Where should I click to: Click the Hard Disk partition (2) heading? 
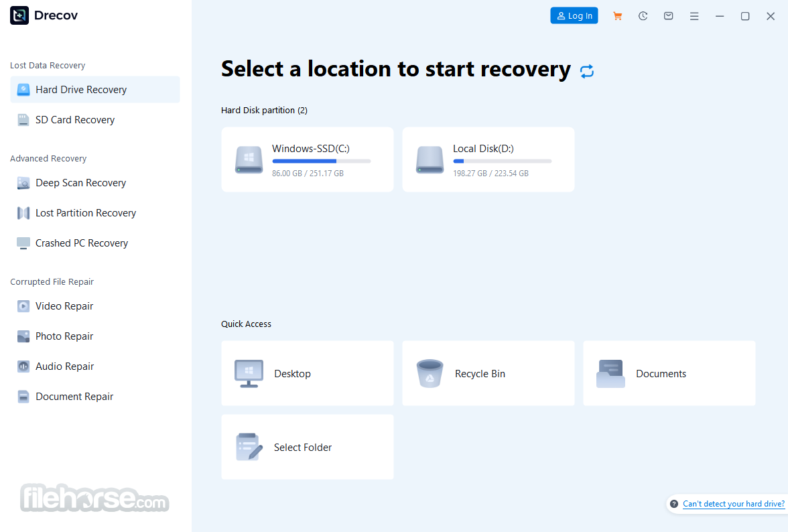pos(264,110)
